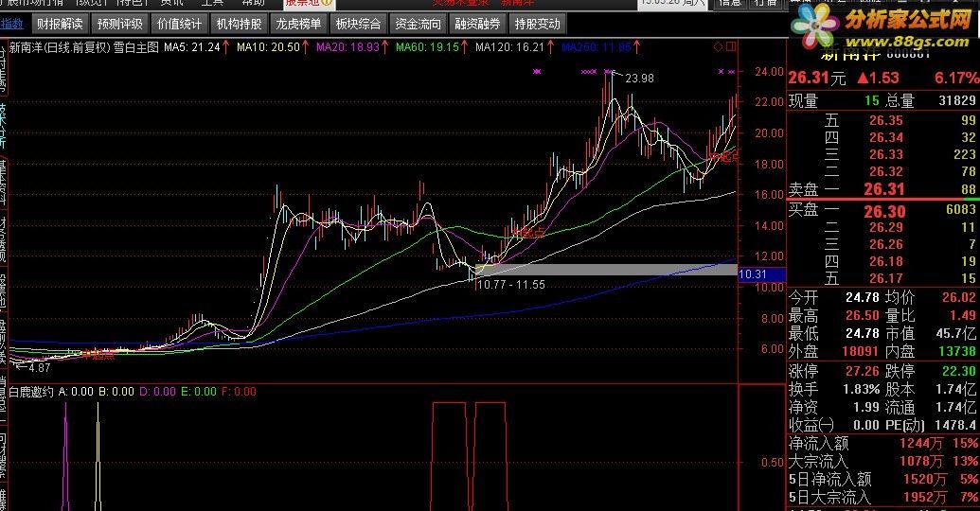Select the 持股变动 tab

point(538,25)
